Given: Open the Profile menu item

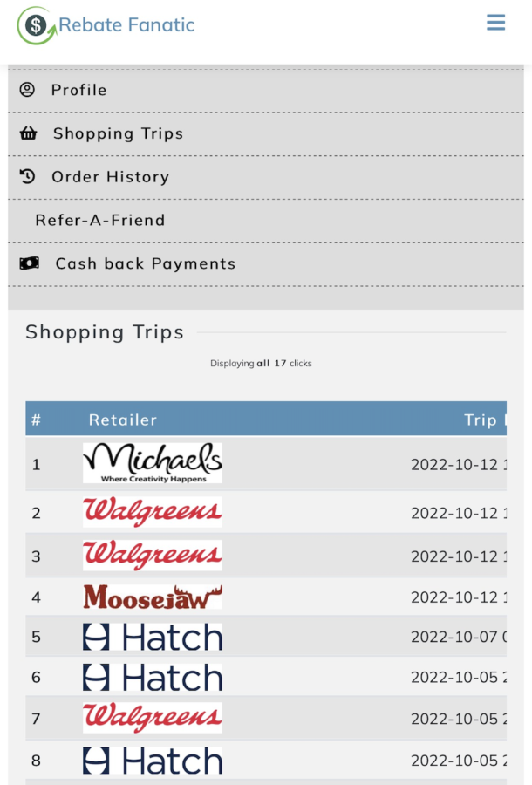Looking at the screenshot, I should tap(266, 90).
